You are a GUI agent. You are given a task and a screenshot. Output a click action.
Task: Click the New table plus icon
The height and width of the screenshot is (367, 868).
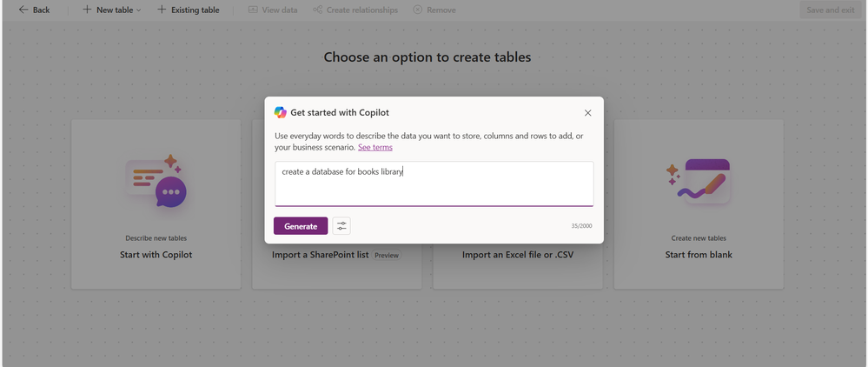(87, 10)
